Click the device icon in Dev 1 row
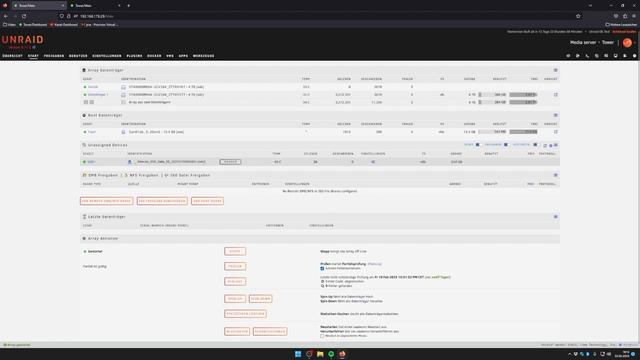This screenshot has height=360, width=640. click(130, 162)
